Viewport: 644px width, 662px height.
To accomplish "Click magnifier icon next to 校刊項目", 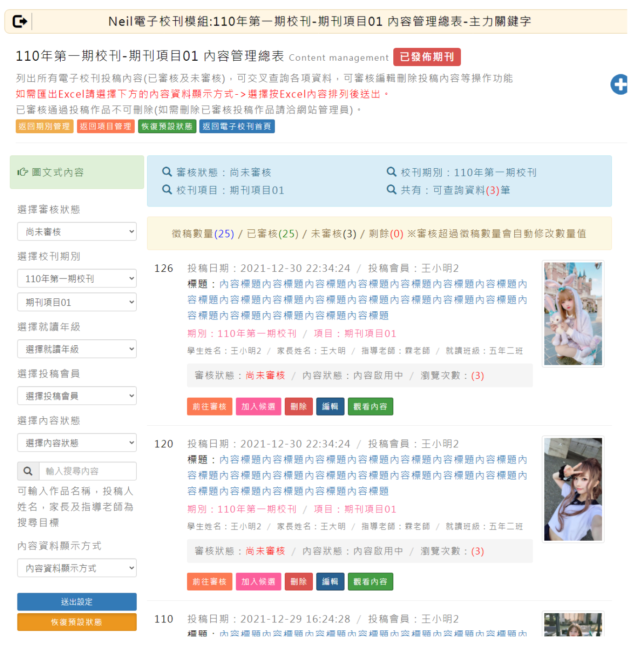I will click(x=167, y=190).
